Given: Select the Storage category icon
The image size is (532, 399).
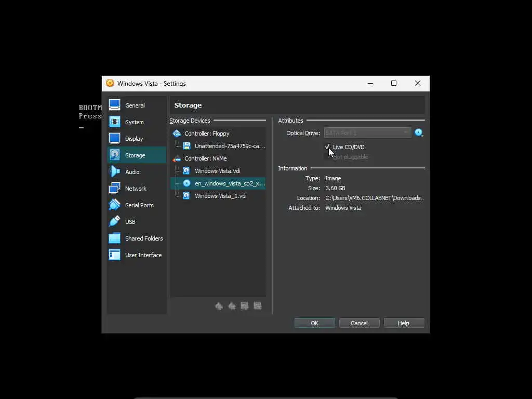Looking at the screenshot, I should [x=114, y=155].
